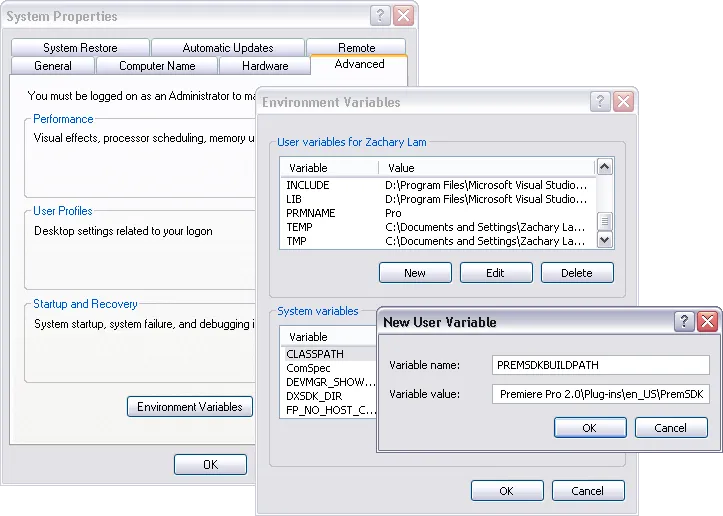
Task: Select CLASSPATH in system variables list
Action: click(316, 354)
